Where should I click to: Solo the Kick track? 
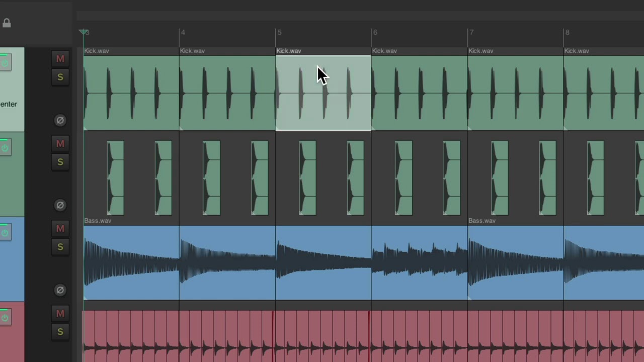(x=60, y=77)
